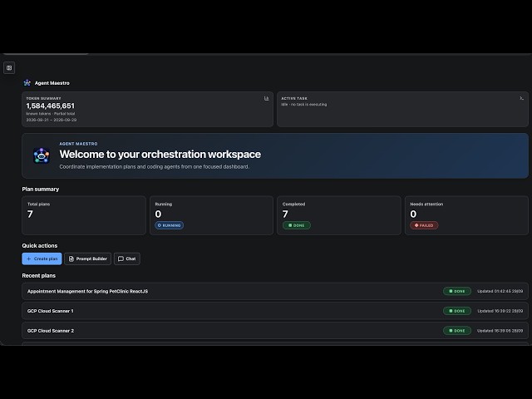This screenshot has width=532, height=399.
Task: Click the speech bubble icon on Chat
Action: pyautogui.click(x=121, y=259)
